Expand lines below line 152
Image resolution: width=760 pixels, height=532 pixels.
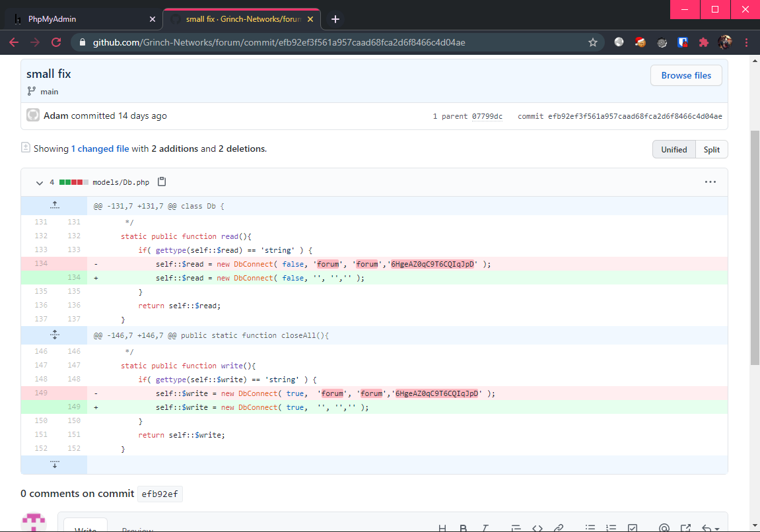(x=55, y=464)
